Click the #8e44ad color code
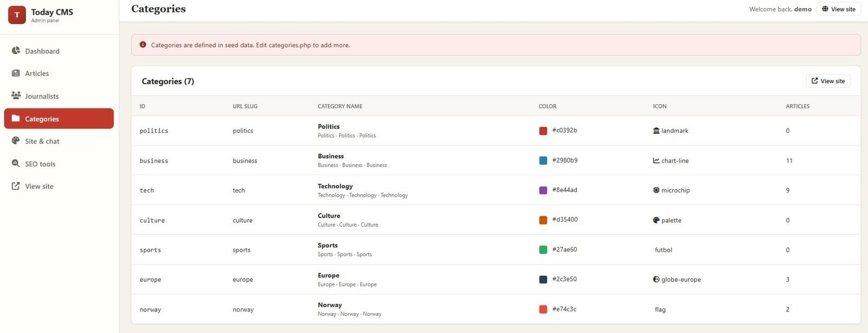The image size is (868, 333). [565, 190]
